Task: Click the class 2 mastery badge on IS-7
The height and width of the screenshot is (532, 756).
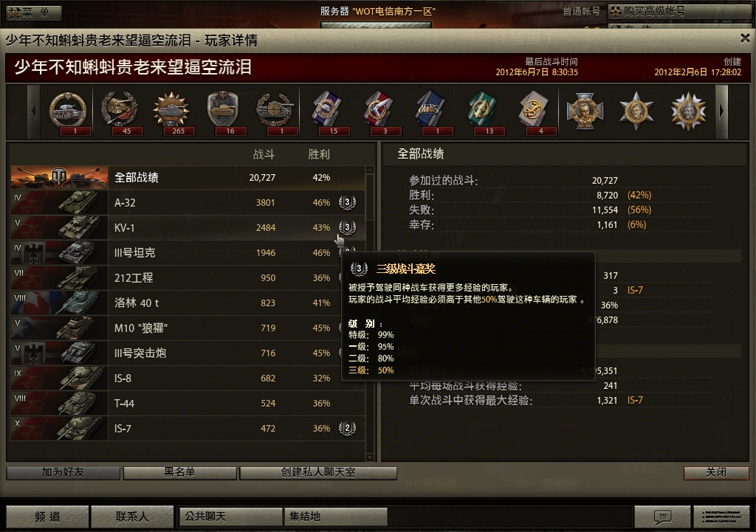Action: 347,428
